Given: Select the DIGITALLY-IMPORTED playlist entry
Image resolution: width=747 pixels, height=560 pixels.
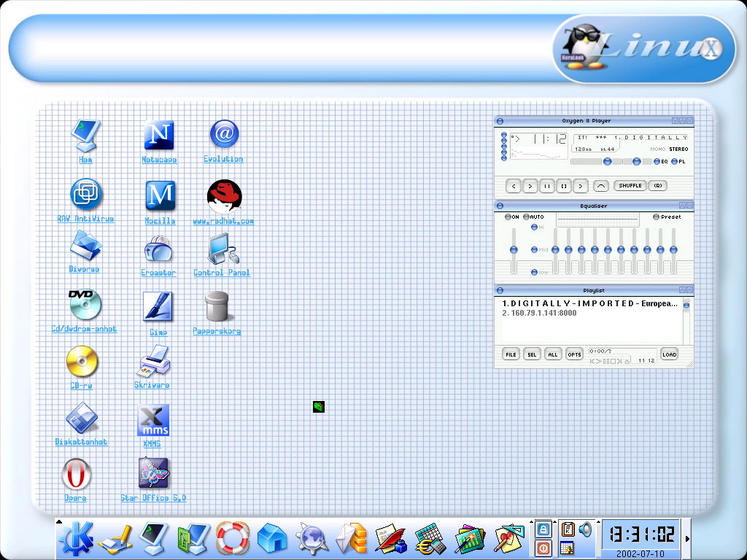Looking at the screenshot, I should [589, 303].
